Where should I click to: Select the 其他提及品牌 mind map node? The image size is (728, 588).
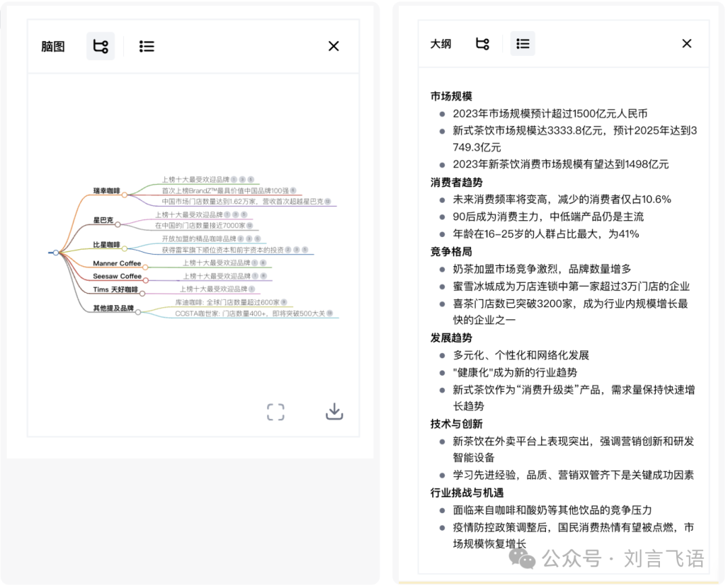[x=113, y=308]
